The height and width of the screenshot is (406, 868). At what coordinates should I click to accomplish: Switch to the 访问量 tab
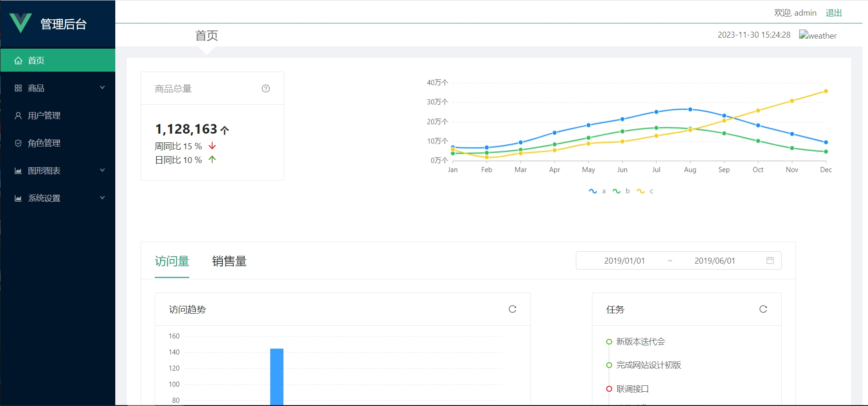pyautogui.click(x=172, y=261)
